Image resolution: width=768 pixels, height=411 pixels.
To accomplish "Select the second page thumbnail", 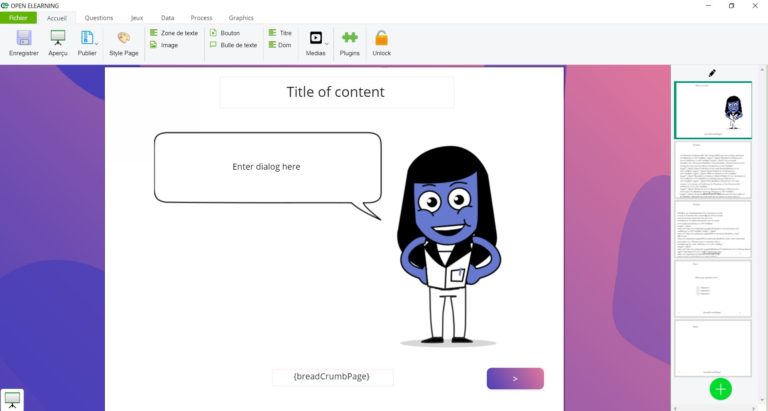I will (x=713, y=170).
